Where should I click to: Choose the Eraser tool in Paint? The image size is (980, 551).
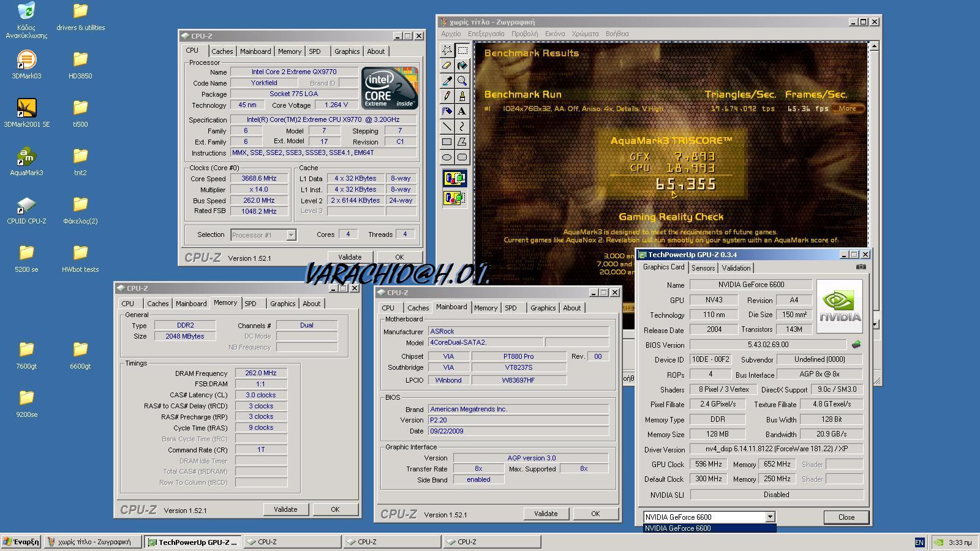pos(447,66)
